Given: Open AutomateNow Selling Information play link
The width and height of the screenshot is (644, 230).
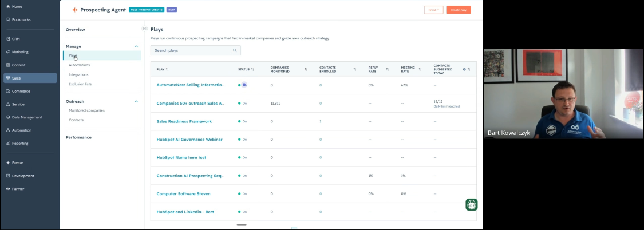Looking at the screenshot, I should tap(190, 85).
